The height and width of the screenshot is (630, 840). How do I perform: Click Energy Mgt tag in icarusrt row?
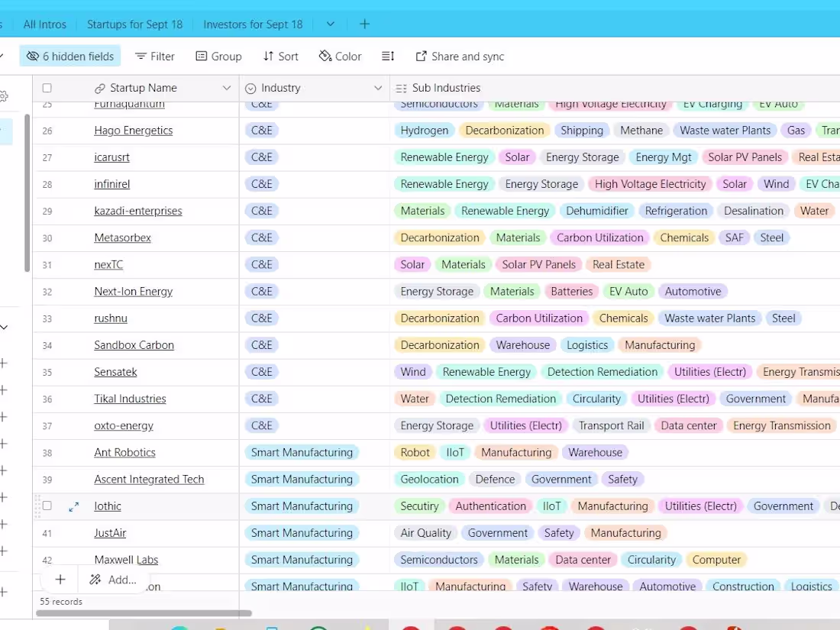pyautogui.click(x=663, y=157)
